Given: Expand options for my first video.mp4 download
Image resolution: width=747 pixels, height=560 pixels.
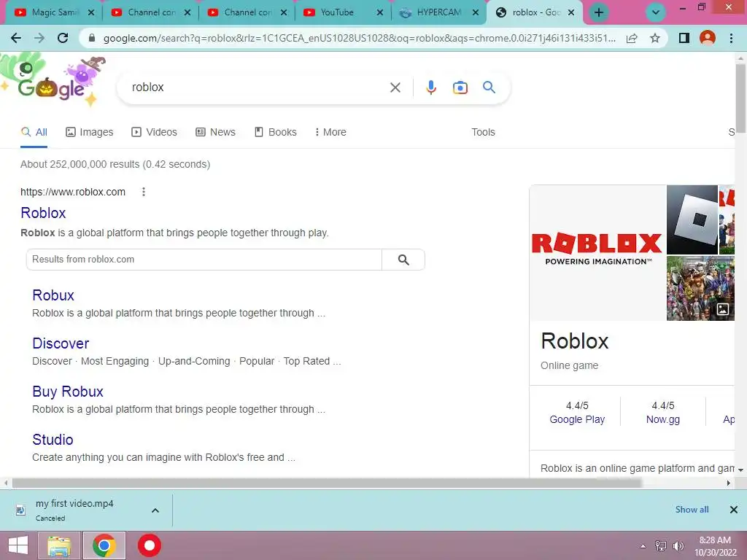Looking at the screenshot, I should (x=155, y=510).
